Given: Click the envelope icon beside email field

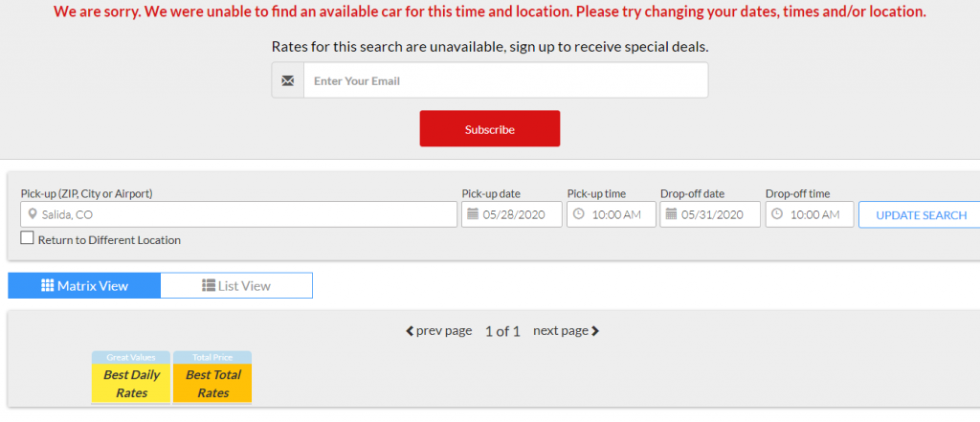Looking at the screenshot, I should (288, 80).
